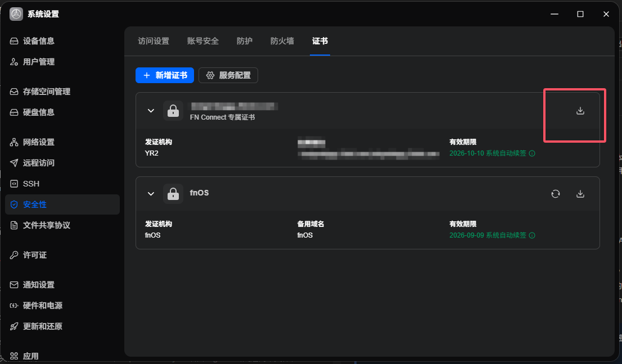Open 用户管理 in the sidebar
622x364 pixels.
click(x=62, y=62)
